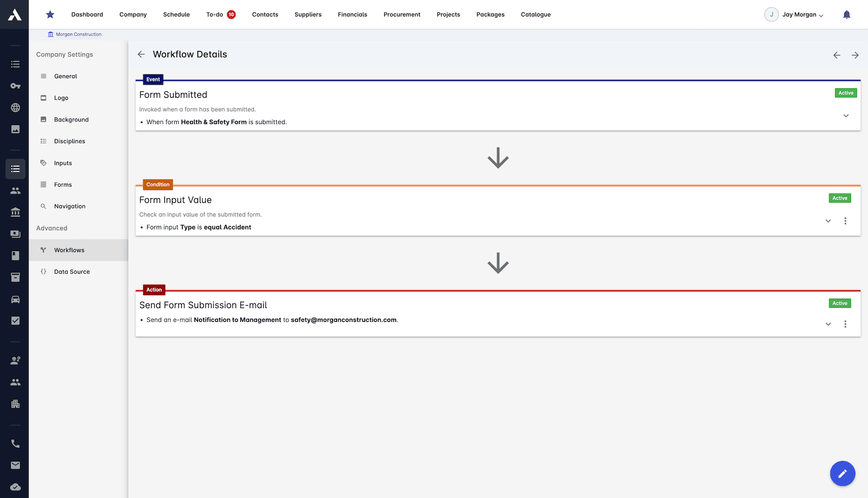
Task: Select Data Source under Advanced settings
Action: point(72,272)
